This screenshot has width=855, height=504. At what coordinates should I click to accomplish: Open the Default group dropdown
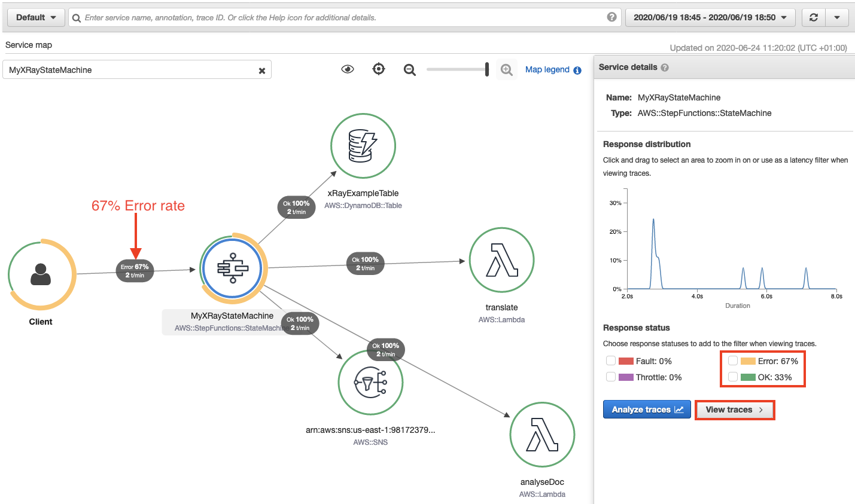tap(36, 17)
